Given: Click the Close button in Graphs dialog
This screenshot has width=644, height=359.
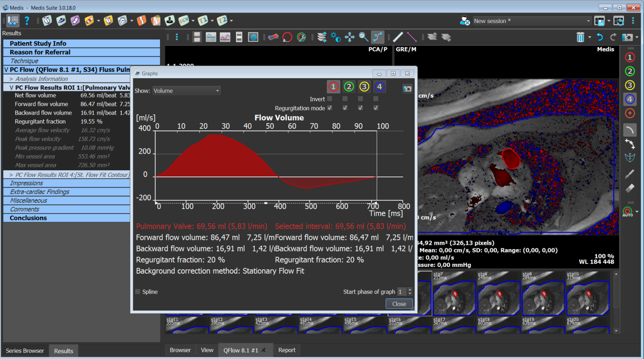Looking at the screenshot, I should click(x=399, y=304).
